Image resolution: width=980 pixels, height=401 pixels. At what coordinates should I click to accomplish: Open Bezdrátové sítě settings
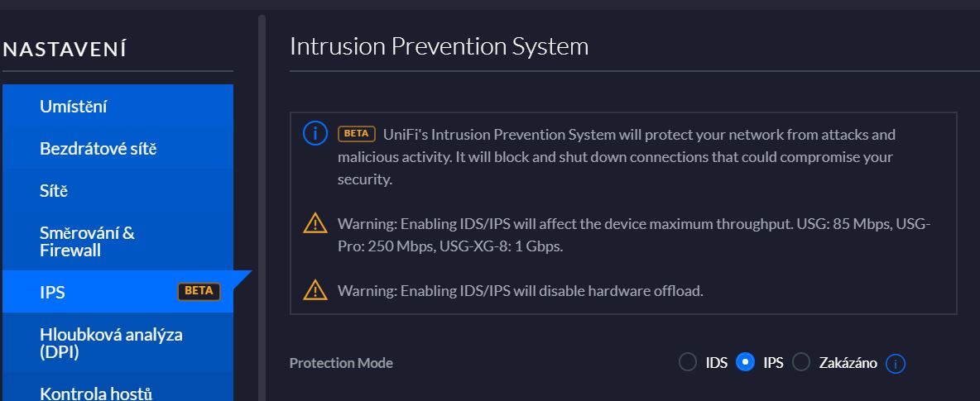(118, 149)
